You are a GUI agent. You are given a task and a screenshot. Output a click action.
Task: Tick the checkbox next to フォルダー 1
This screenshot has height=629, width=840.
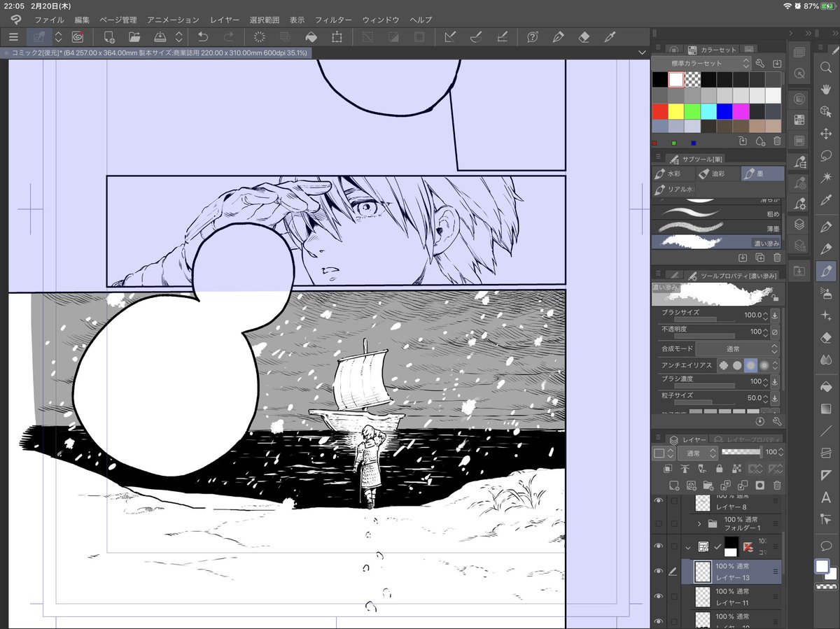tap(673, 523)
